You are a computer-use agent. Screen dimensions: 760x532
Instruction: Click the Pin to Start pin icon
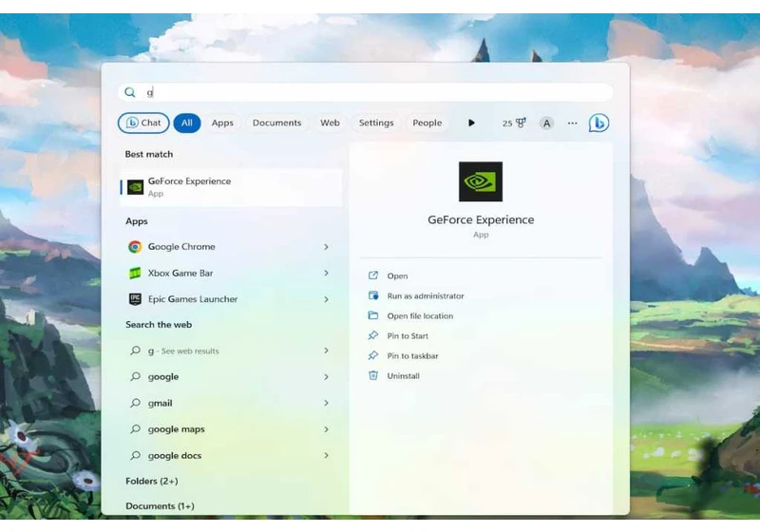pyautogui.click(x=372, y=335)
